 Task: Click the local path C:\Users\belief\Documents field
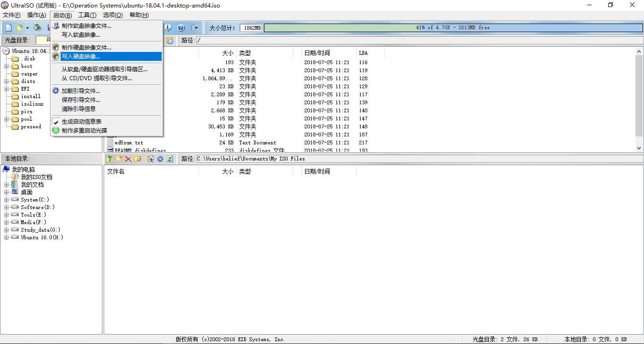point(419,159)
